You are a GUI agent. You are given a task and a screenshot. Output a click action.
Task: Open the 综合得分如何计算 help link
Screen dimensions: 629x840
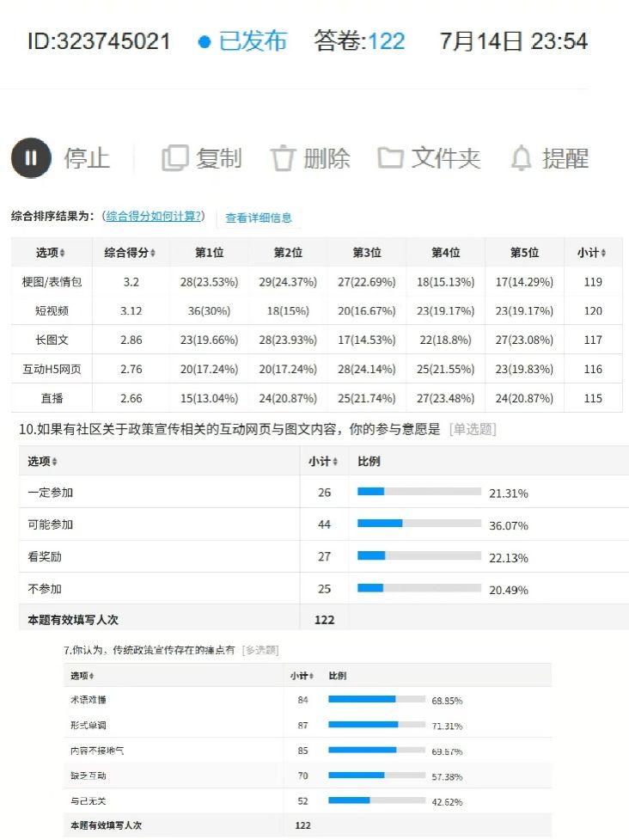[x=155, y=217]
